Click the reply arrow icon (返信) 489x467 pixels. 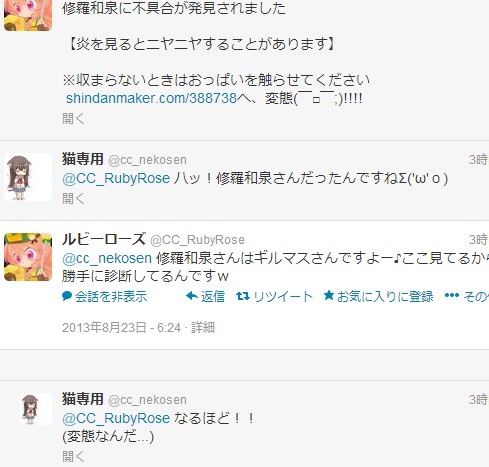[192, 296]
